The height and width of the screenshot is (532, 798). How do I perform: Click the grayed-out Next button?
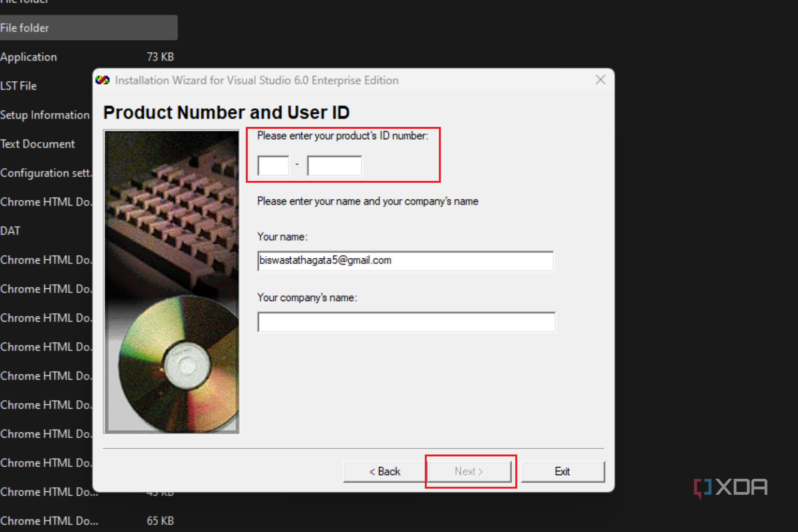pyautogui.click(x=470, y=472)
